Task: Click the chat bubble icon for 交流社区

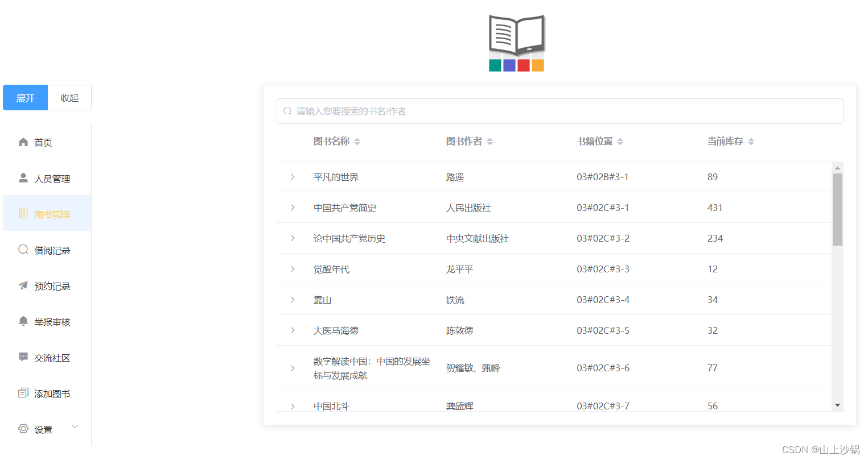Action: 23,357
